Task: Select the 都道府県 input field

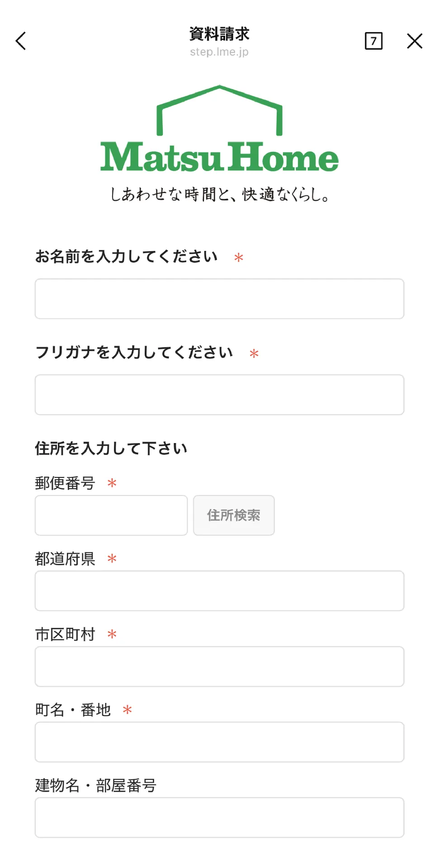Action: (219, 591)
